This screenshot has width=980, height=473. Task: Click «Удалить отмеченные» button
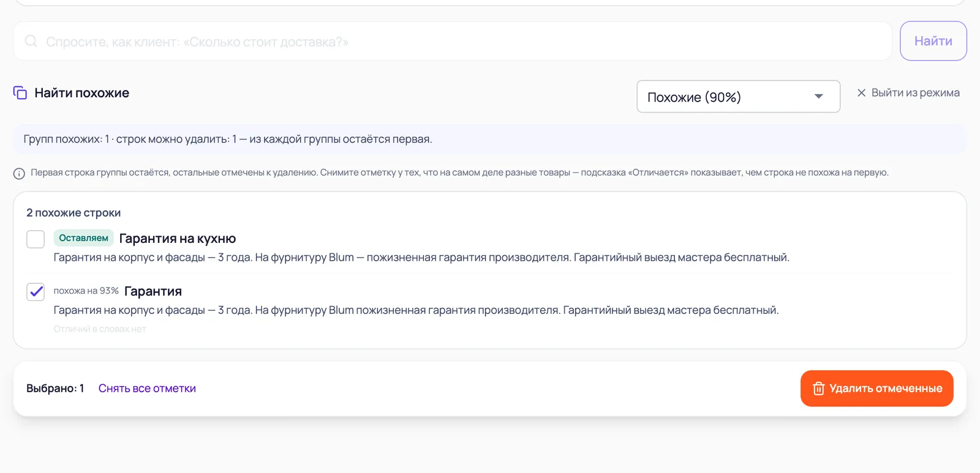(876, 389)
